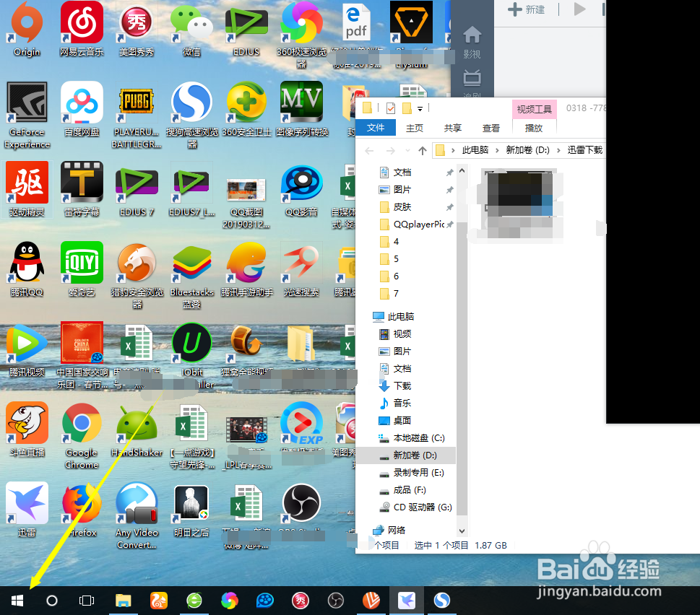Open the 腾讯QQ penguin icon
The image size is (700, 615).
tap(27, 269)
